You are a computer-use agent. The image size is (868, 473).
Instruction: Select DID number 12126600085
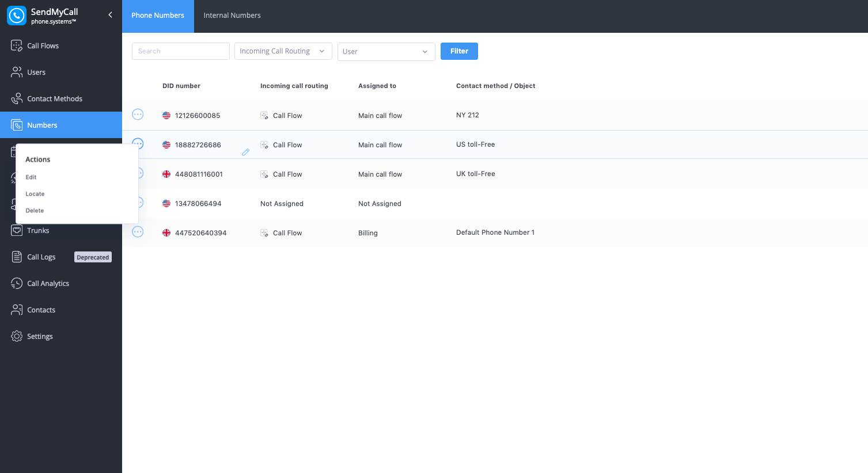198,116
